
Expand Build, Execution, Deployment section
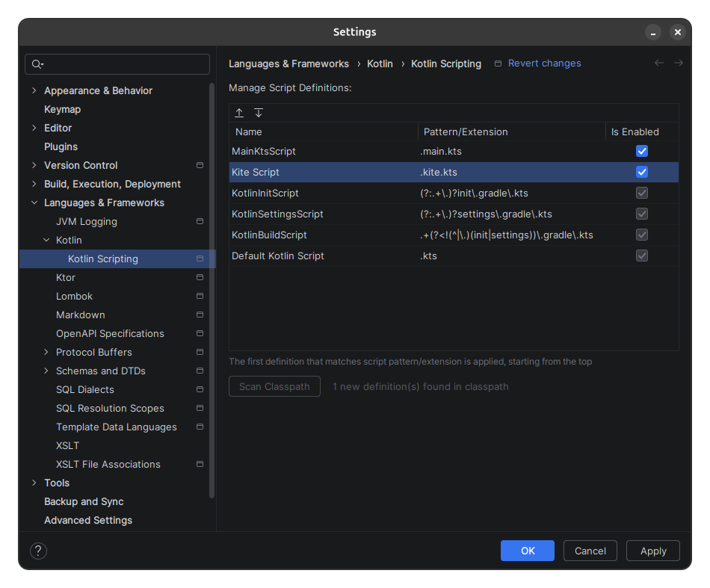34,184
